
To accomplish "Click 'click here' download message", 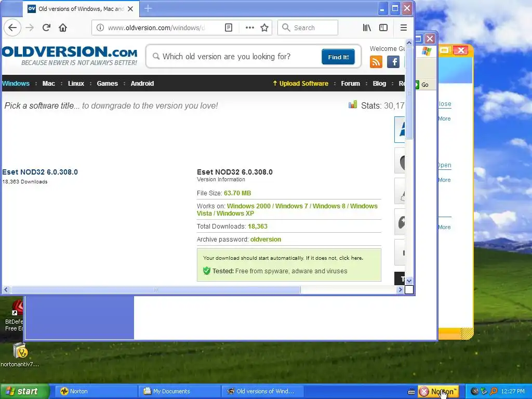I will pos(351,258).
